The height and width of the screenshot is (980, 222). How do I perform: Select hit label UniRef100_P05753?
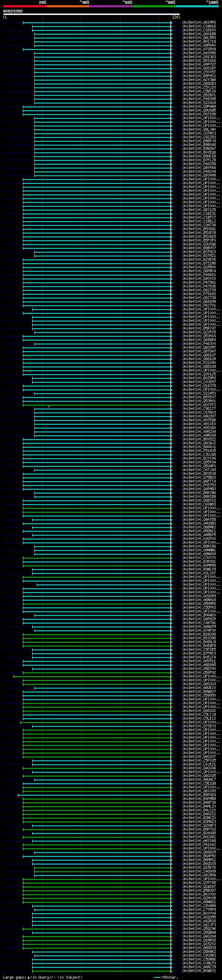tap(199, 485)
